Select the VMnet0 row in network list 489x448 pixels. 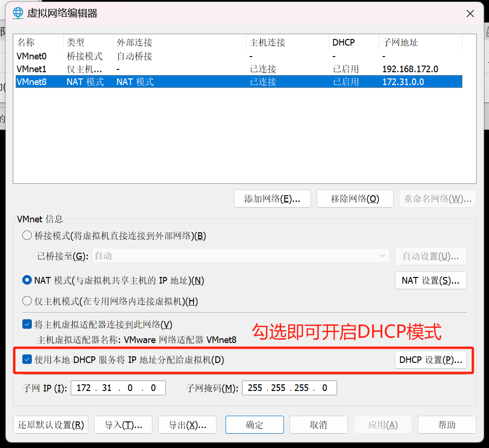click(x=239, y=56)
